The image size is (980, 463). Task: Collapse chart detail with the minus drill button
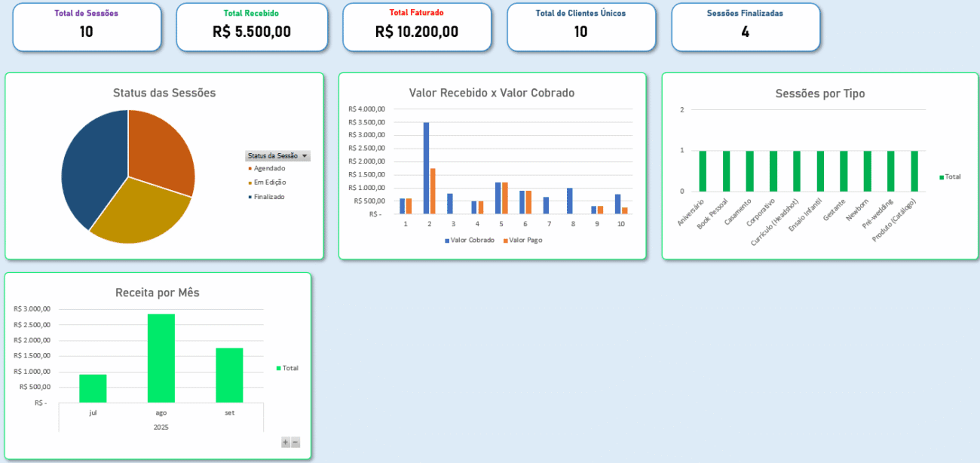295,443
